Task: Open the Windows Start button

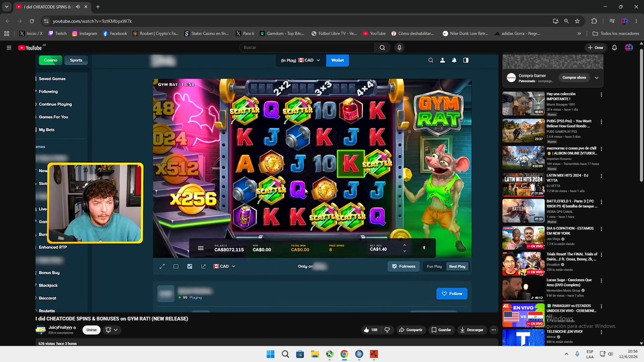Action: pos(270,354)
